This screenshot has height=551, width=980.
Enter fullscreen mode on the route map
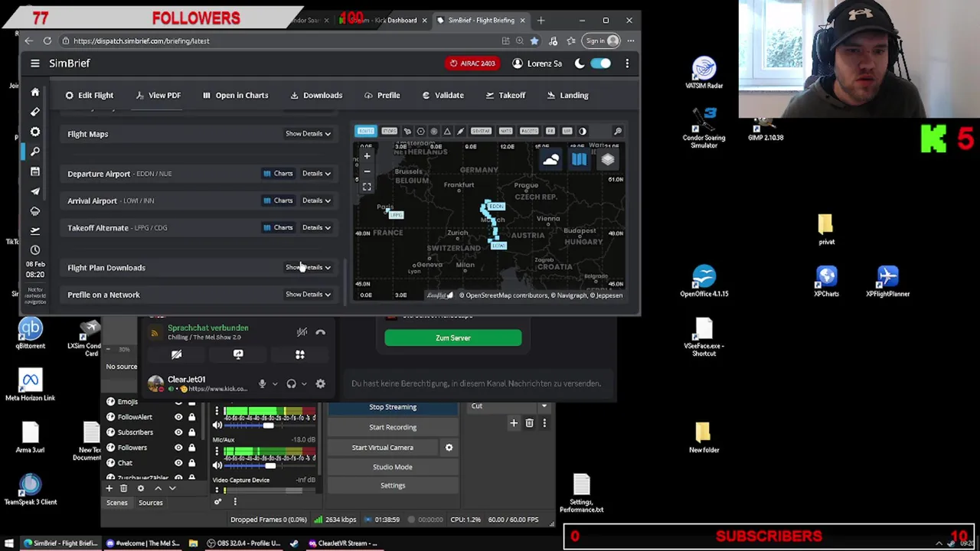[367, 187]
